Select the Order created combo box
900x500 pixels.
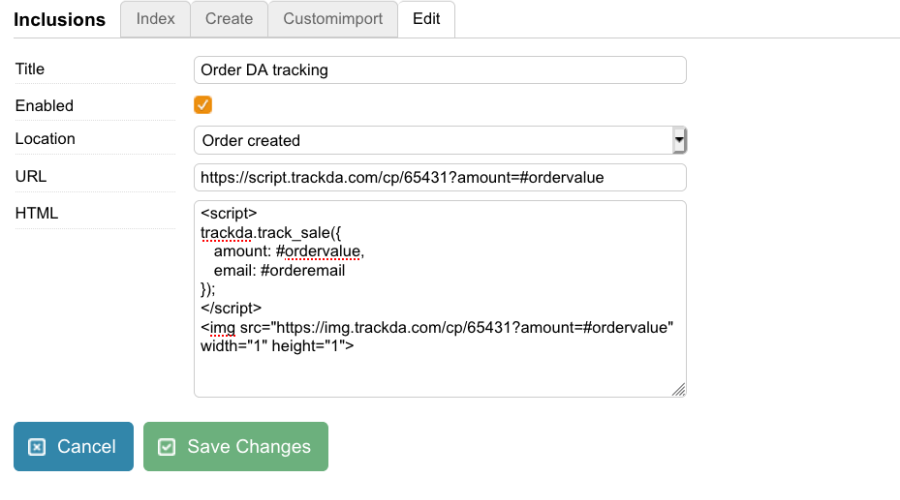(x=440, y=140)
